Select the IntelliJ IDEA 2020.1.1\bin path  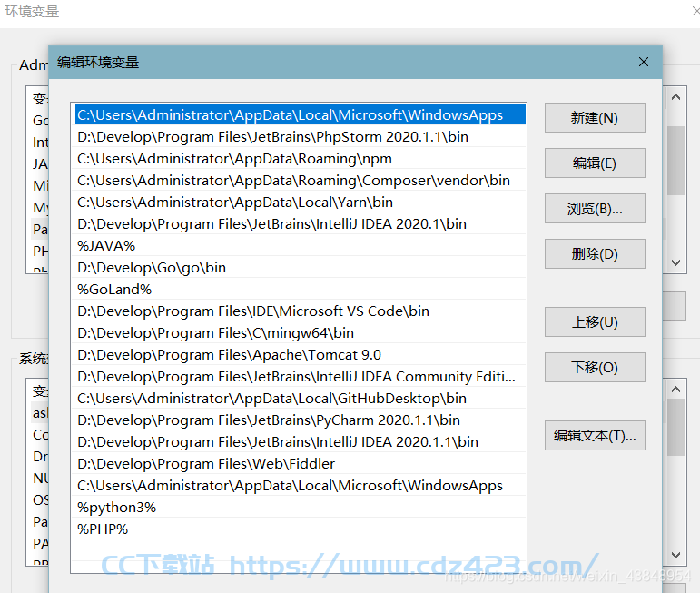(x=299, y=442)
